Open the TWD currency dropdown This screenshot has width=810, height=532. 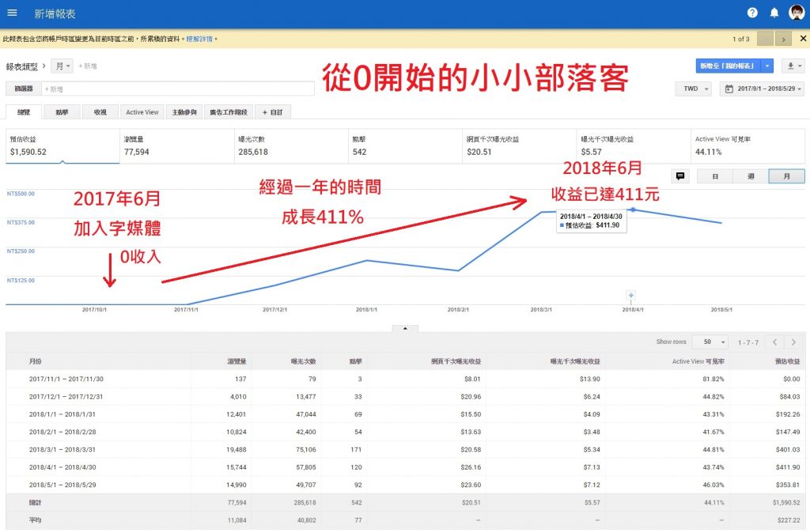(x=696, y=89)
